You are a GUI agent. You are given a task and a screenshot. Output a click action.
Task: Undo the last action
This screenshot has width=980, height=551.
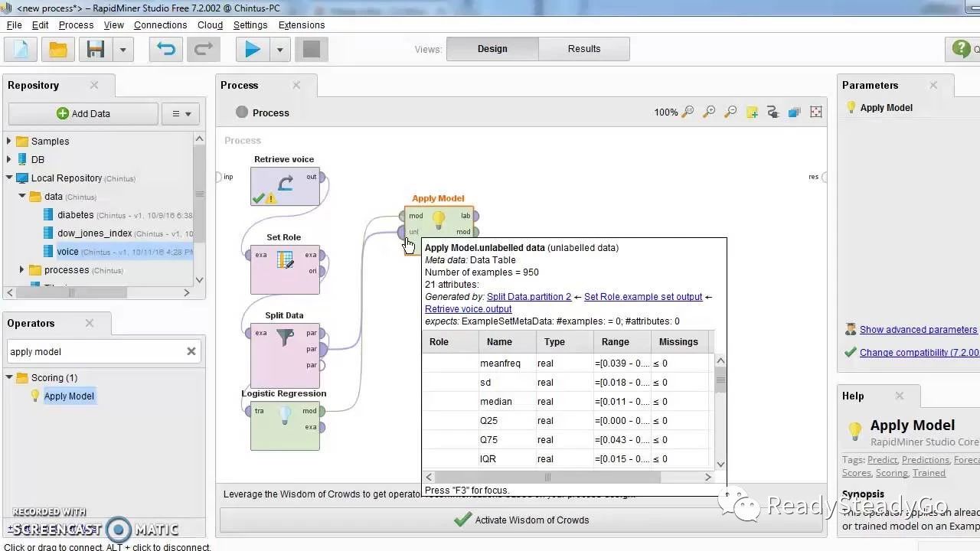[165, 50]
